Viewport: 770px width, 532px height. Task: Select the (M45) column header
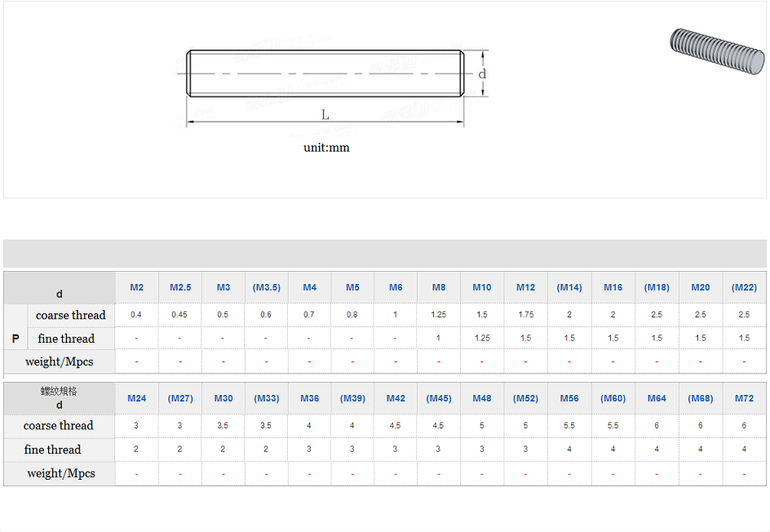click(x=439, y=398)
